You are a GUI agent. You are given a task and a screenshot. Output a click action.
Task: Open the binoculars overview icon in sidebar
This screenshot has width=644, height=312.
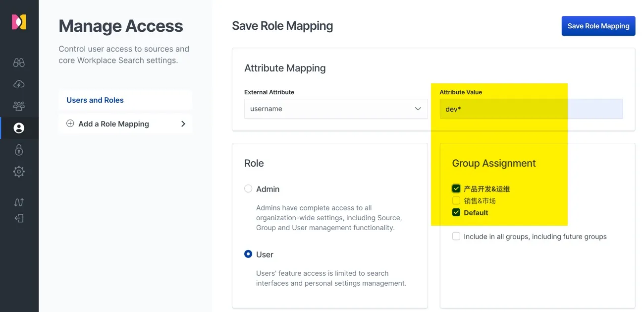(x=19, y=62)
